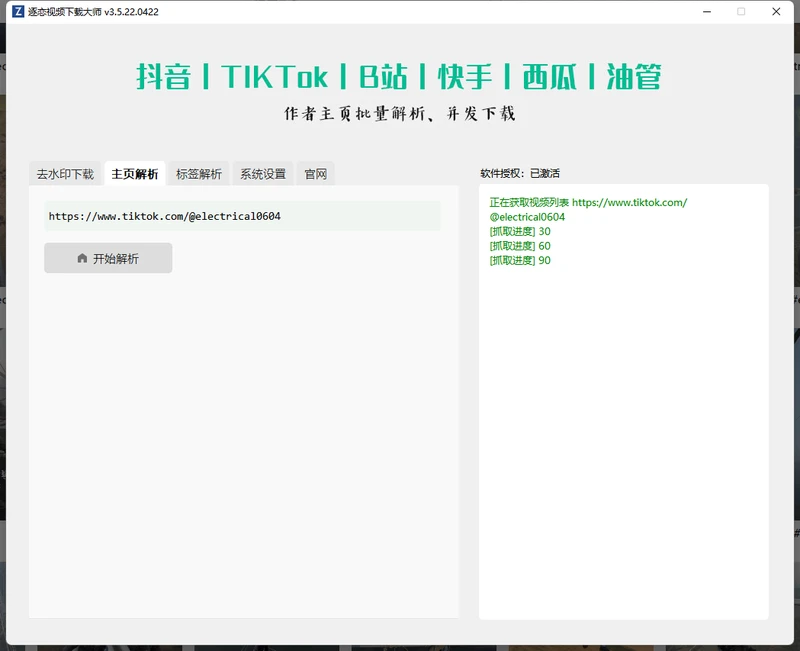This screenshot has height=651, width=800.
Task: Click the window title 逐恋视频下载大师 v3.5.22.0422
Action: 93,12
